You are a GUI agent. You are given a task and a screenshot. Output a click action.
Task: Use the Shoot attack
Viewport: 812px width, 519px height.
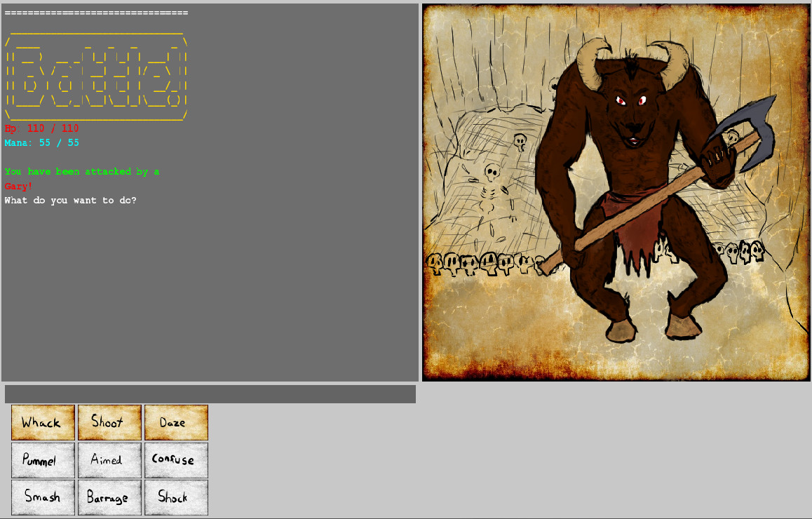tap(109, 422)
